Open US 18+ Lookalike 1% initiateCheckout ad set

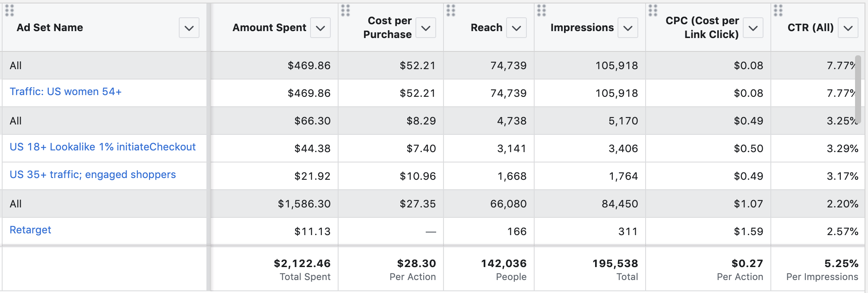[102, 147]
